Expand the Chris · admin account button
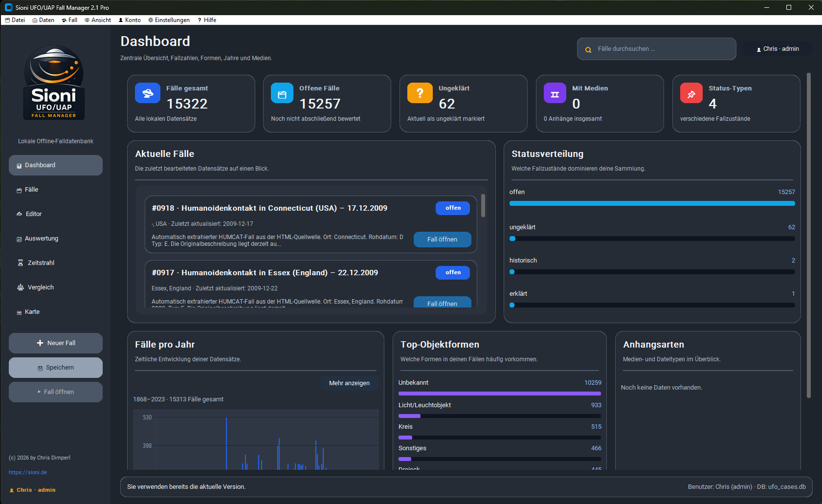 point(778,49)
